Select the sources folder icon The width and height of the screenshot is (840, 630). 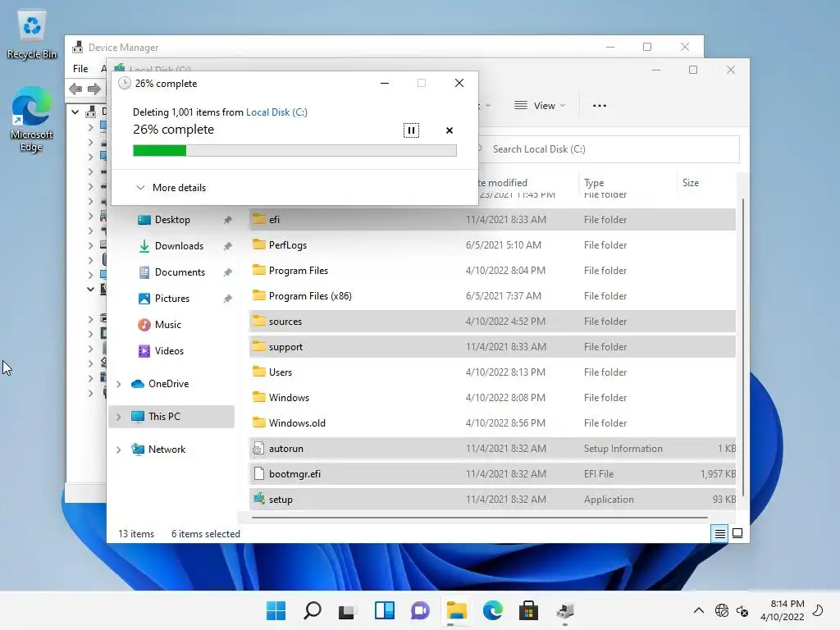coord(259,321)
